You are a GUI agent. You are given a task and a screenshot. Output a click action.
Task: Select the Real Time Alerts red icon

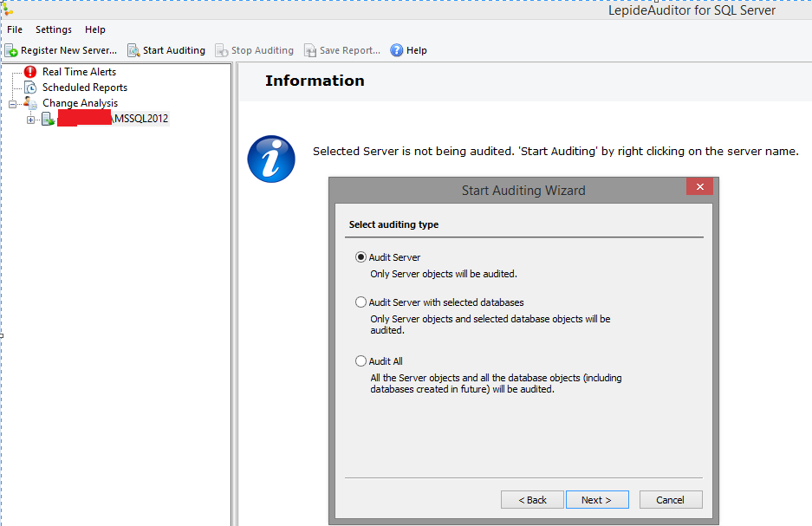[30, 72]
